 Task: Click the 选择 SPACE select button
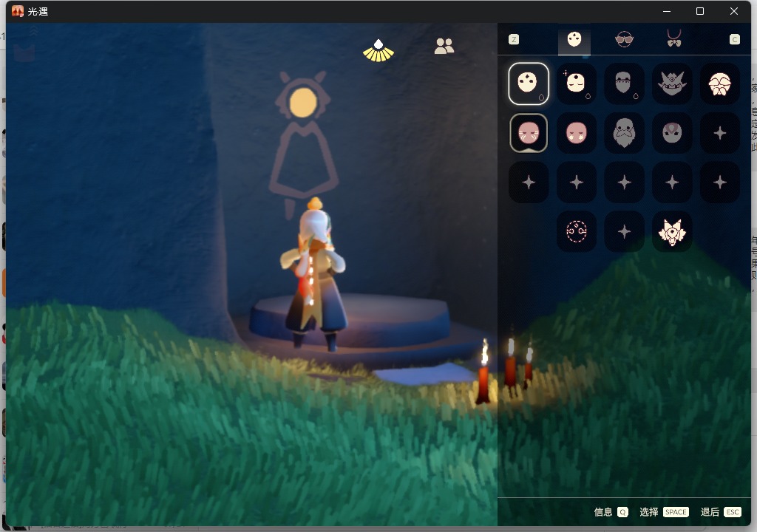pos(664,512)
